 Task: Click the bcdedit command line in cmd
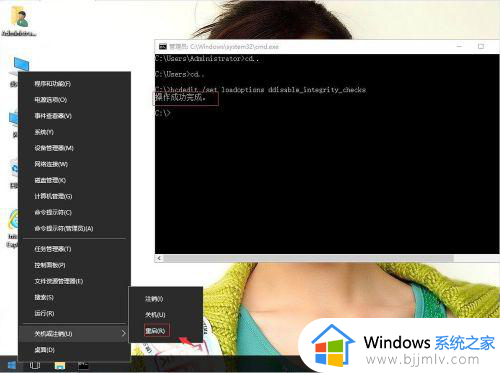click(260, 90)
